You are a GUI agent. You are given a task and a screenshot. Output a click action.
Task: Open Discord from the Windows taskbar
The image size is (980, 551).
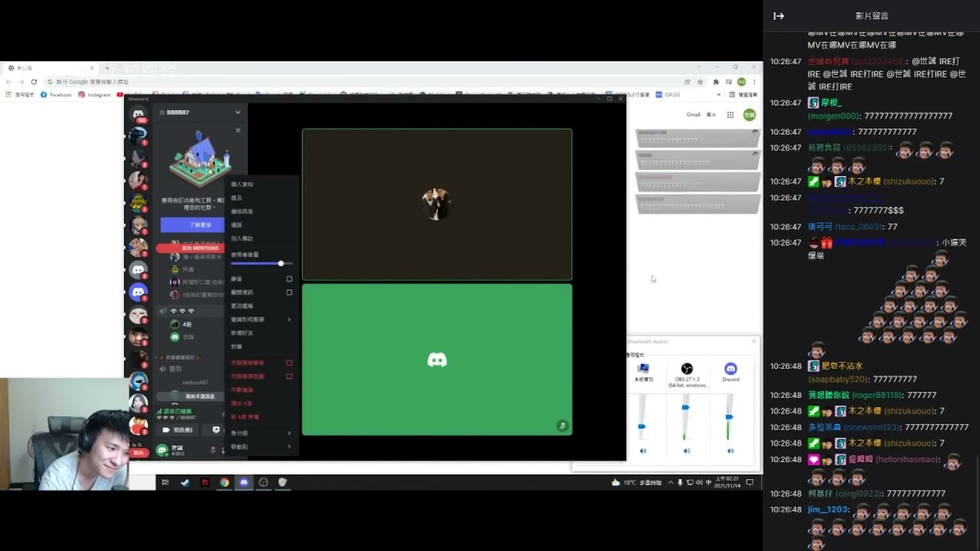[x=244, y=482]
